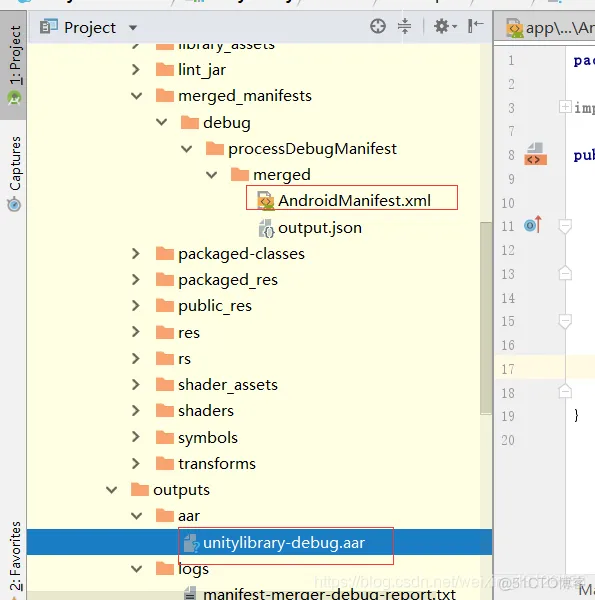The height and width of the screenshot is (600, 595).
Task: Expand the lint_jar folder
Action: 135,70
